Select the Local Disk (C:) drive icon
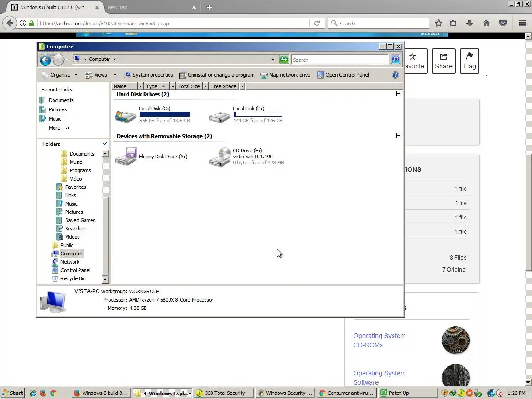The image size is (532, 399). pos(126,116)
